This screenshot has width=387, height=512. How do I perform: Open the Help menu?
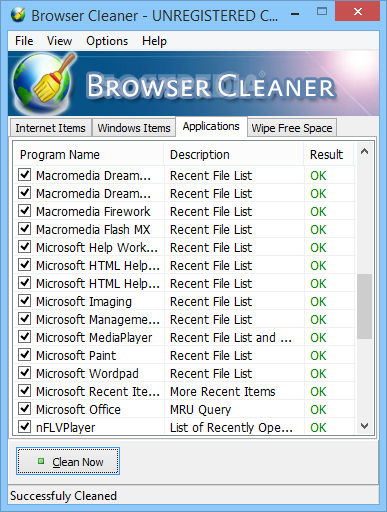click(x=154, y=41)
